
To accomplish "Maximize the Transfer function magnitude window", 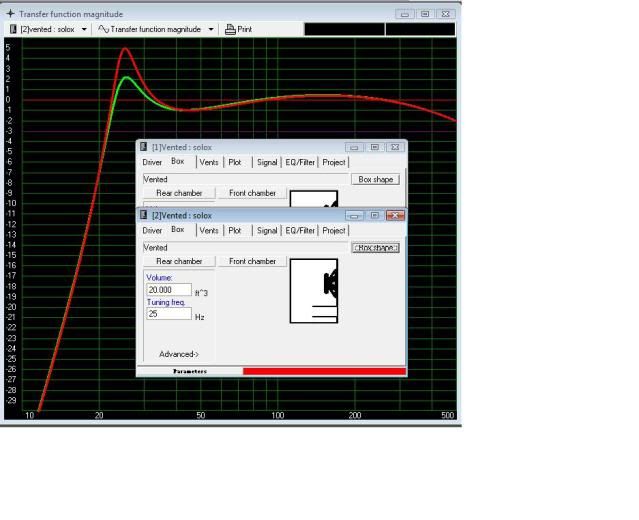I will point(425,14).
